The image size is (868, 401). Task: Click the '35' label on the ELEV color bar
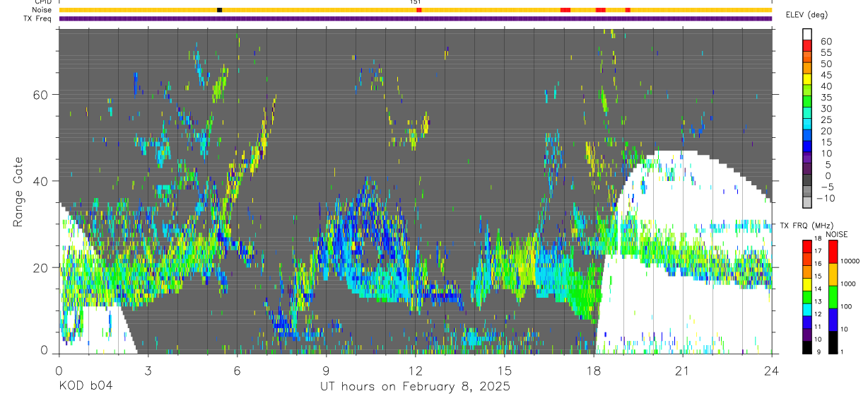click(x=826, y=98)
